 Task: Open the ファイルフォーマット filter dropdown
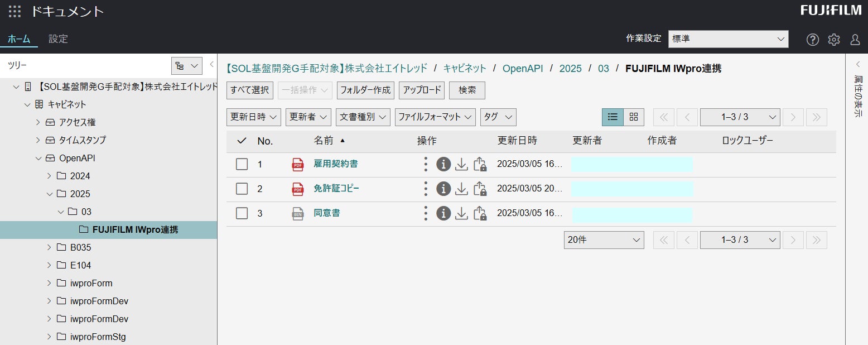pyautogui.click(x=435, y=117)
